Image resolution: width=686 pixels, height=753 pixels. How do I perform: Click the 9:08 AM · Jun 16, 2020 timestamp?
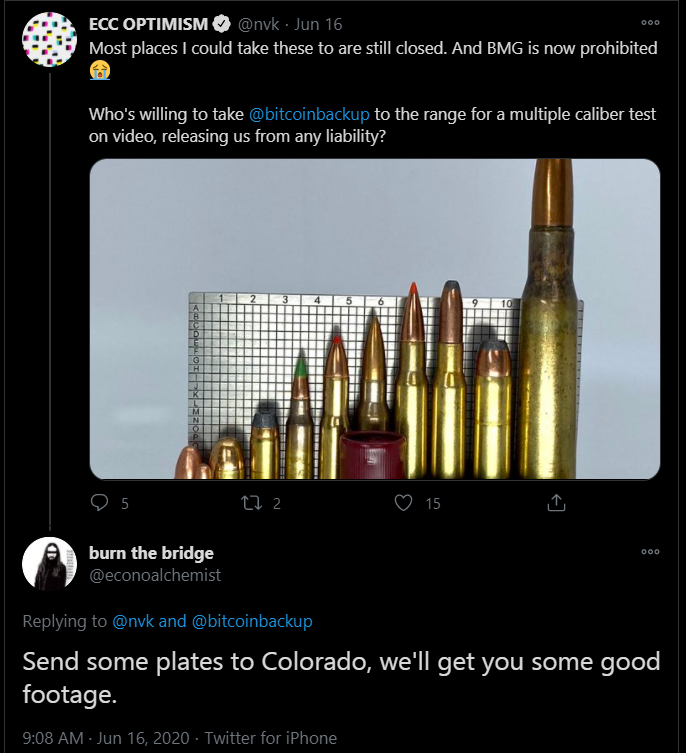pyautogui.click(x=104, y=738)
